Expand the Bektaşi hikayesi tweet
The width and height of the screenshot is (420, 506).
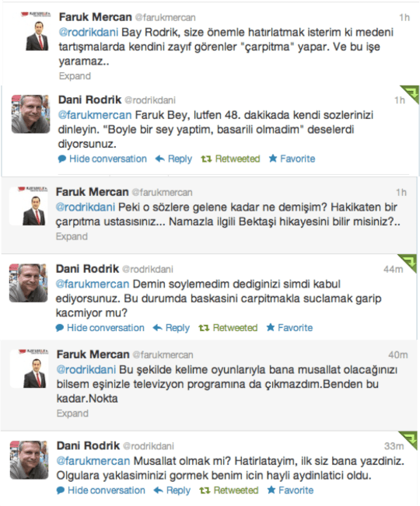coord(72,236)
